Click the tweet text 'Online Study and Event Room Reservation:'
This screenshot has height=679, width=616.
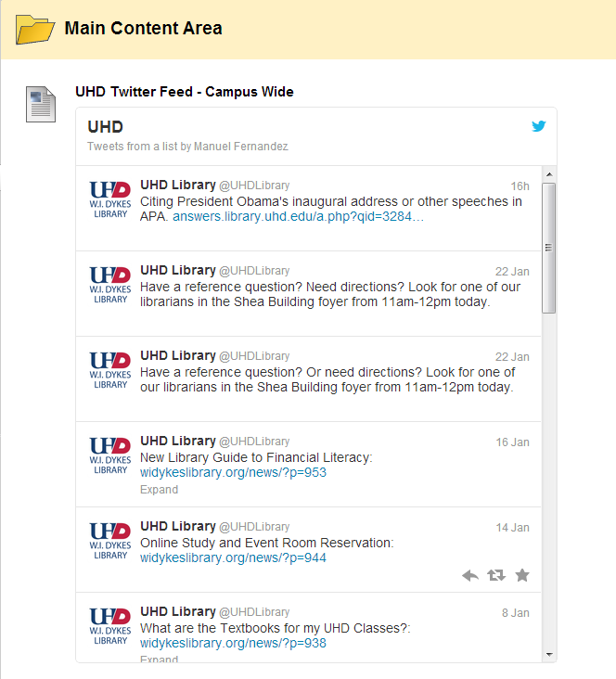pyautogui.click(x=267, y=543)
